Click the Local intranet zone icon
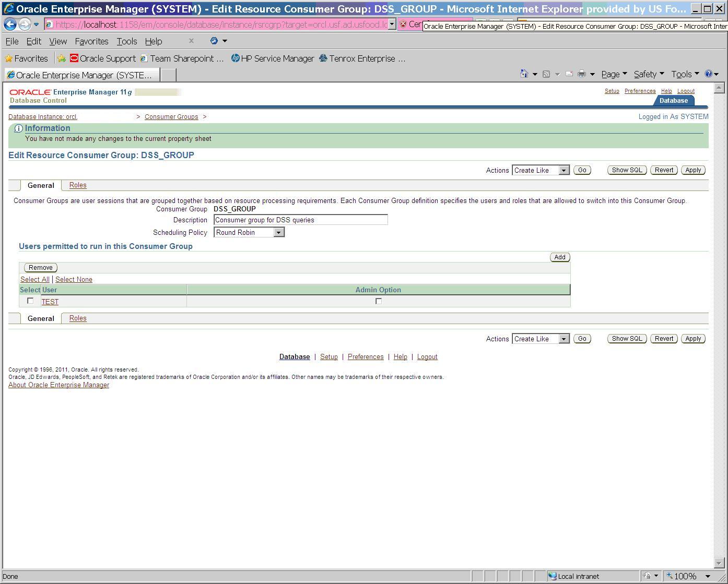The width and height of the screenshot is (728, 584). click(553, 576)
